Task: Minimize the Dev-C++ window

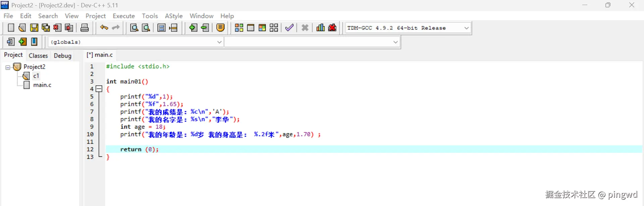Action: pos(585,5)
